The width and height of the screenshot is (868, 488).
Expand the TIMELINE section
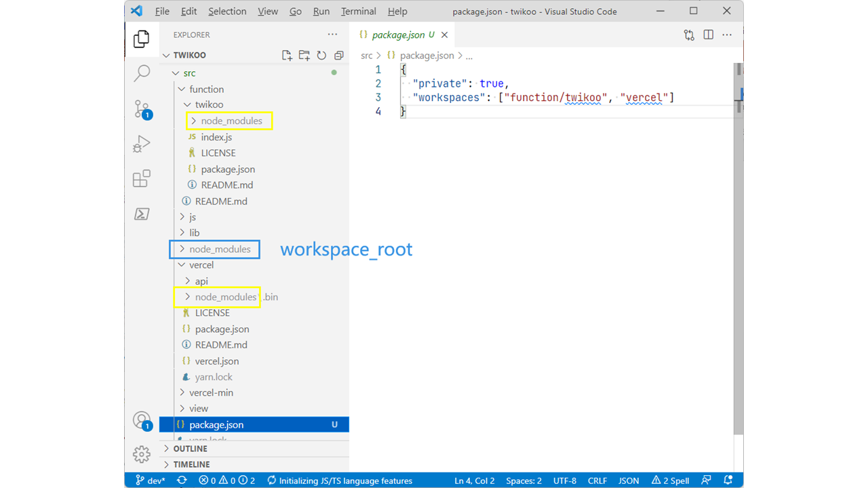coord(191,464)
